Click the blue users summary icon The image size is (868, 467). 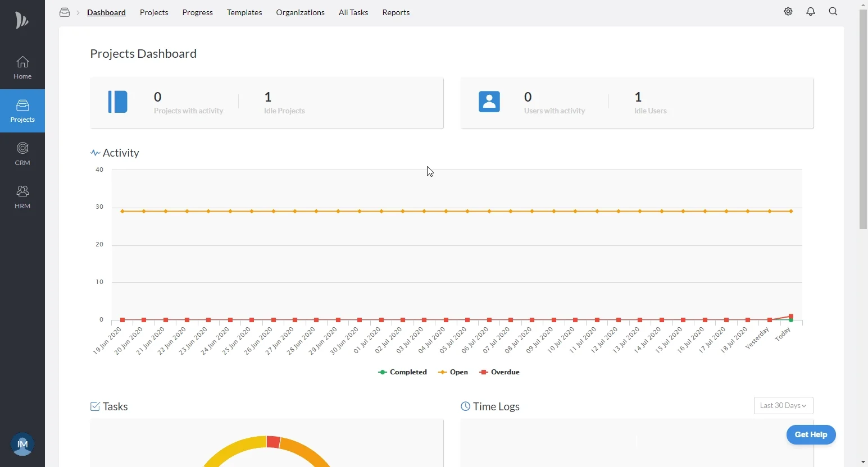tap(489, 102)
